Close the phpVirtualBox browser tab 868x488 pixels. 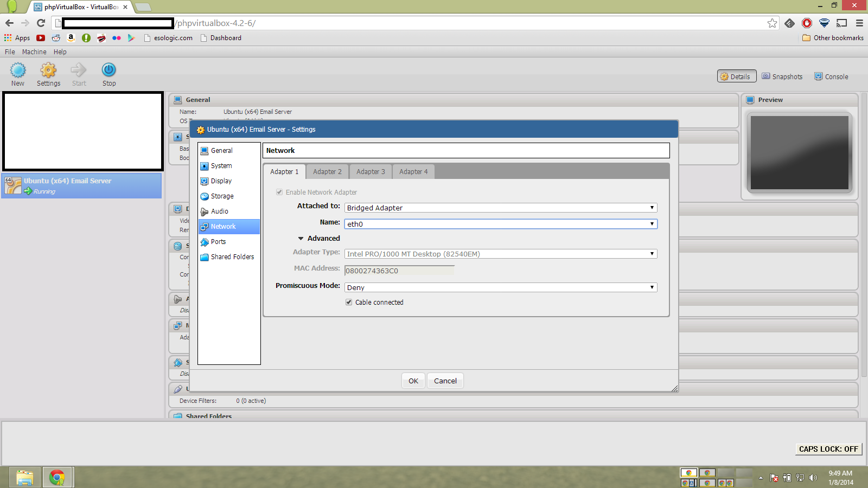tap(125, 7)
